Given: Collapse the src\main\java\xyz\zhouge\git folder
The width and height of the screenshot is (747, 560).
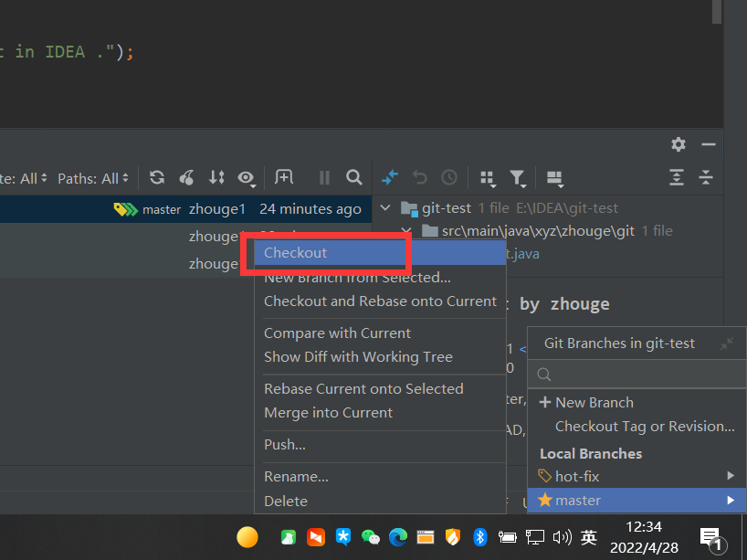Looking at the screenshot, I should (406, 231).
